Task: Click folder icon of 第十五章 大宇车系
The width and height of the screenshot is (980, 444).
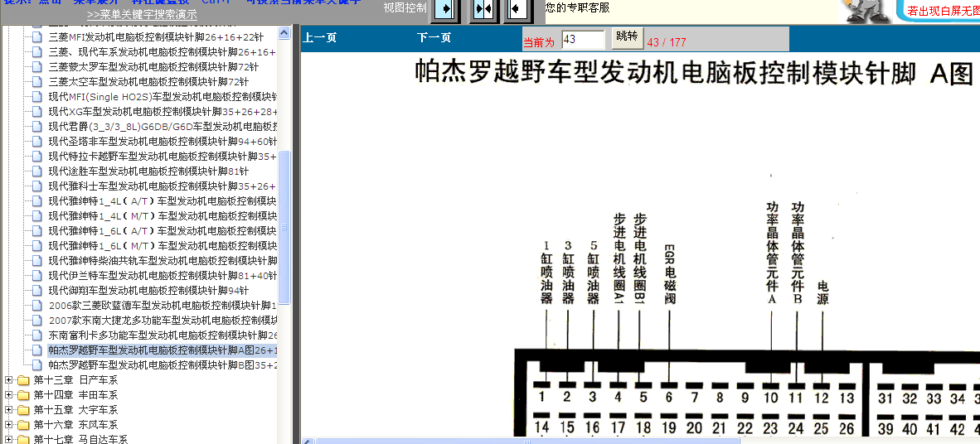Action: 23,410
